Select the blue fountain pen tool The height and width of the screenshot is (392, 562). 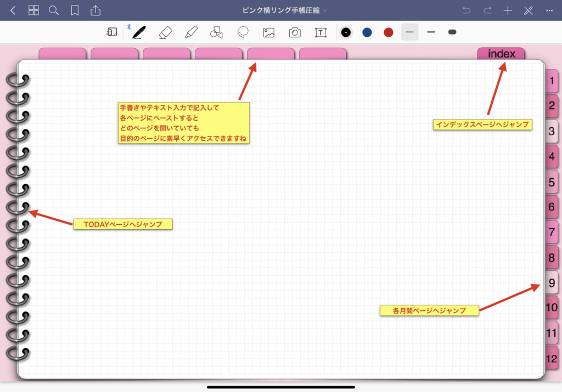[138, 32]
